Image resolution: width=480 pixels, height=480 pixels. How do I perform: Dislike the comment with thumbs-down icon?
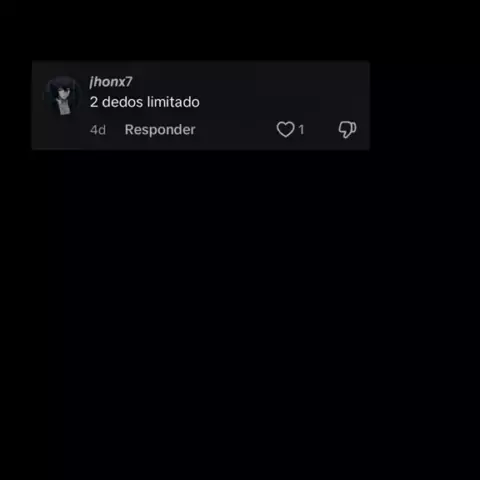click(x=347, y=130)
